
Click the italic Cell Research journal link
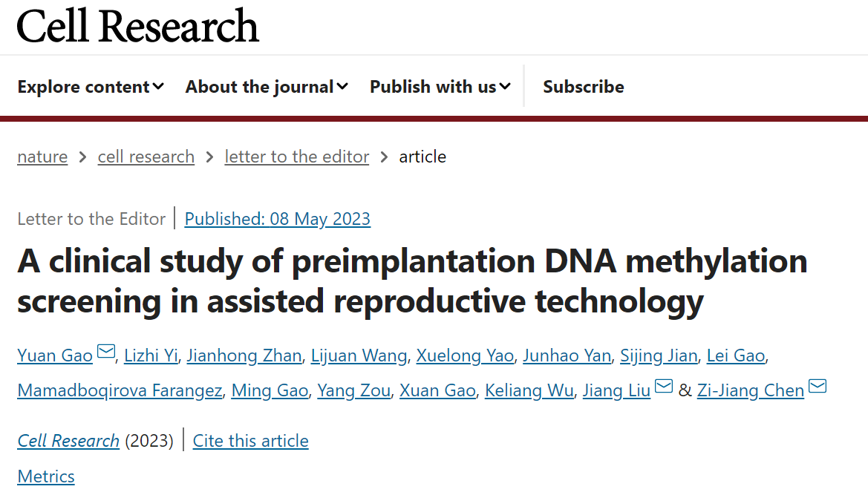pos(68,441)
